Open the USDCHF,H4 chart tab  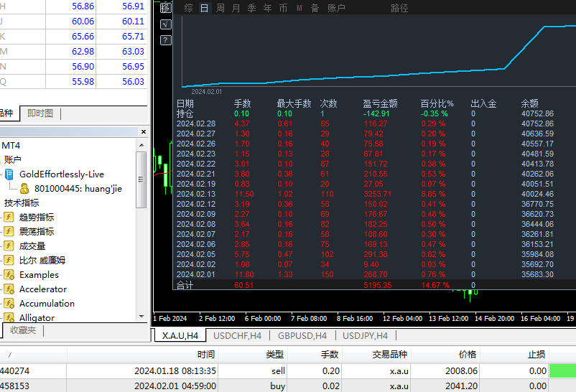point(237,335)
